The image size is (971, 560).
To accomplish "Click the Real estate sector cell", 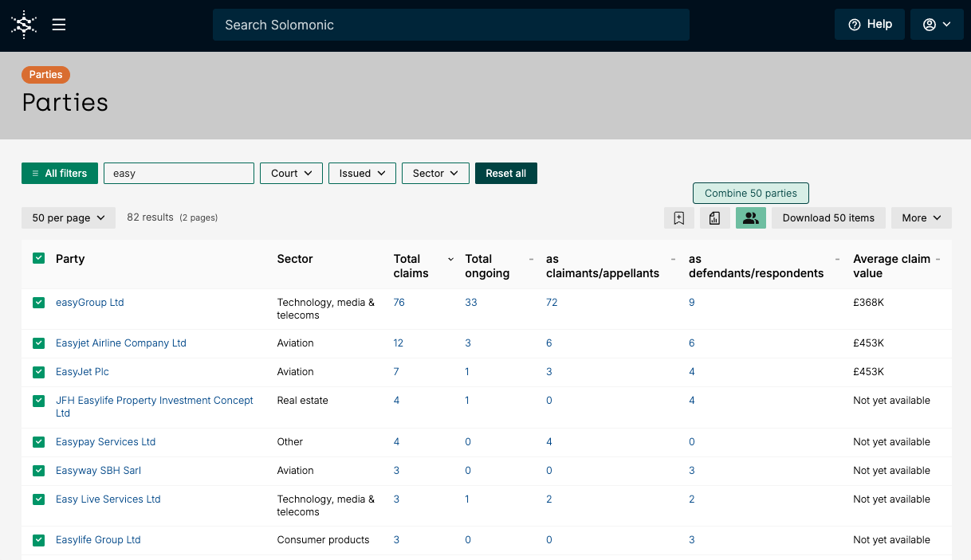I will [x=303, y=401].
